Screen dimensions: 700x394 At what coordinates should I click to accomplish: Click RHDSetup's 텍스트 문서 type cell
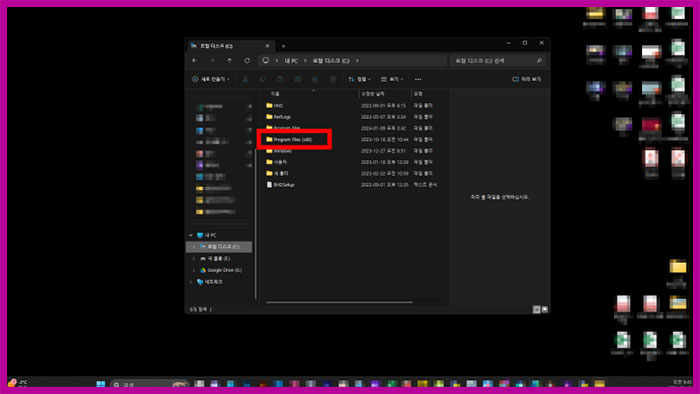pos(425,185)
